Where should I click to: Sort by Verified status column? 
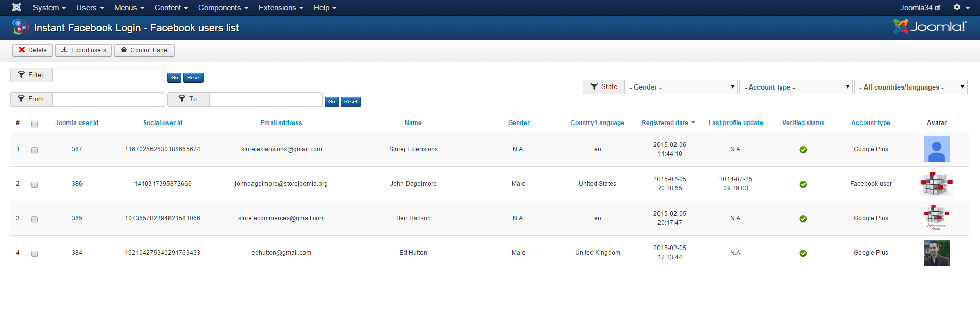click(x=803, y=123)
